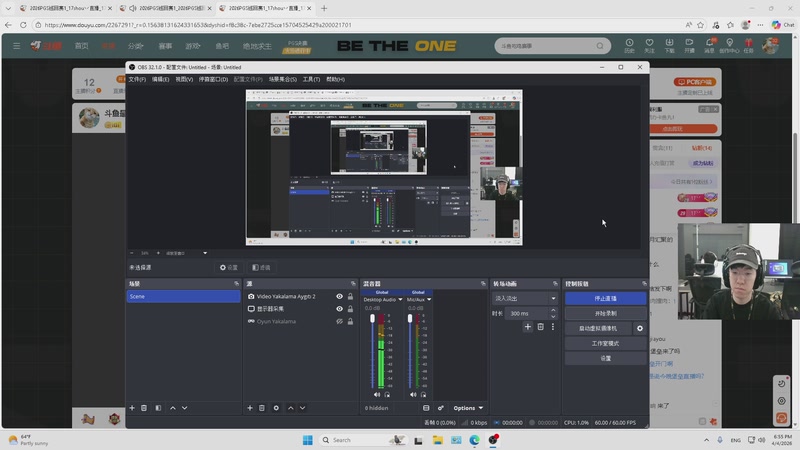
Task: Open OBS Scene Collection menu
Action: pyautogui.click(x=283, y=79)
